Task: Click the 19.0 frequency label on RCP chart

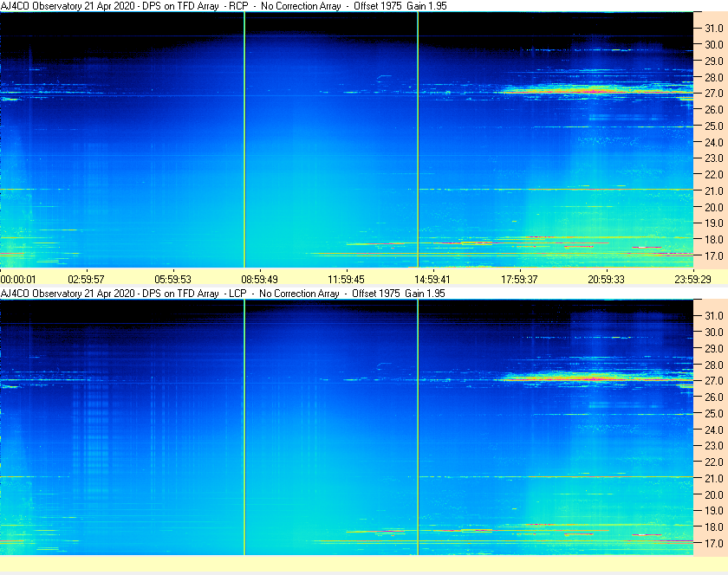Action: [714, 223]
